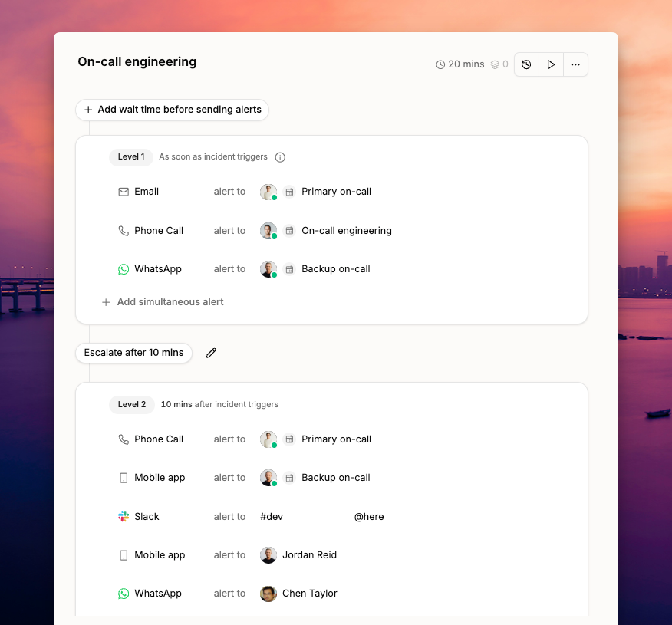Click calendar icon beside On-call engineering schedule
672x625 pixels.
pos(290,231)
